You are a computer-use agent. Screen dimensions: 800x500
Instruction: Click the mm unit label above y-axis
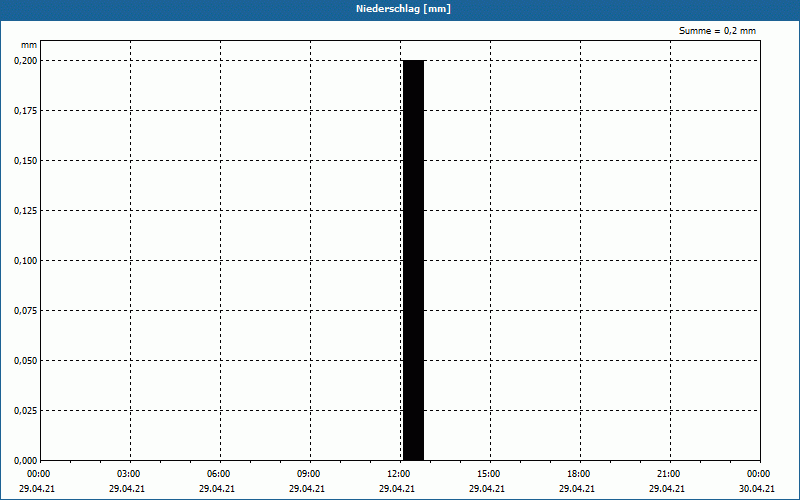29,45
